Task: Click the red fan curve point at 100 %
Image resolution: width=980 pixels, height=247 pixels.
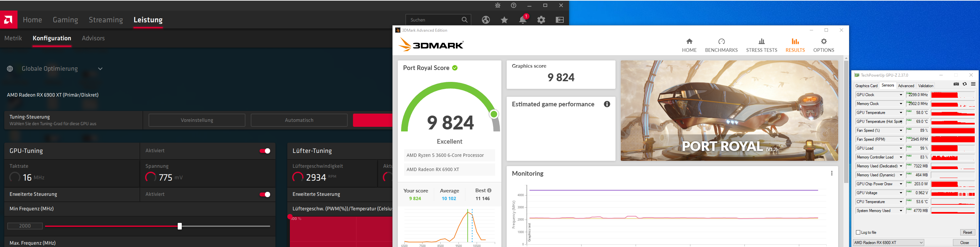Action: point(290,217)
